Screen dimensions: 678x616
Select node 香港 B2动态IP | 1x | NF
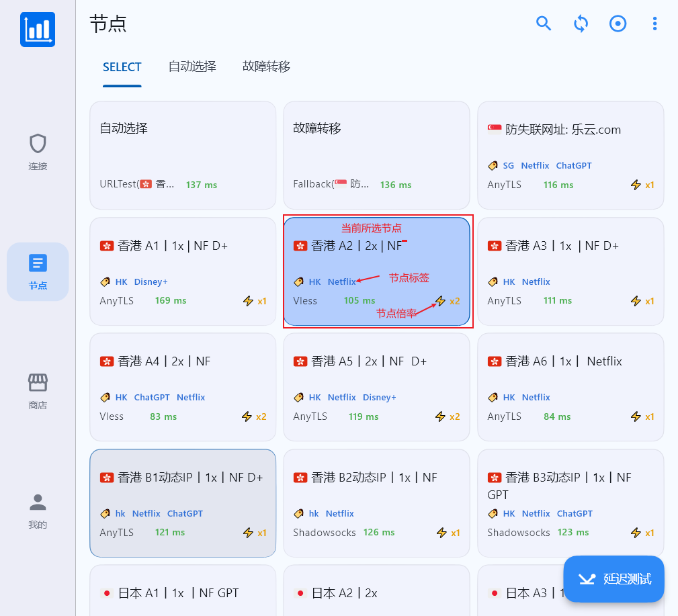click(x=376, y=503)
